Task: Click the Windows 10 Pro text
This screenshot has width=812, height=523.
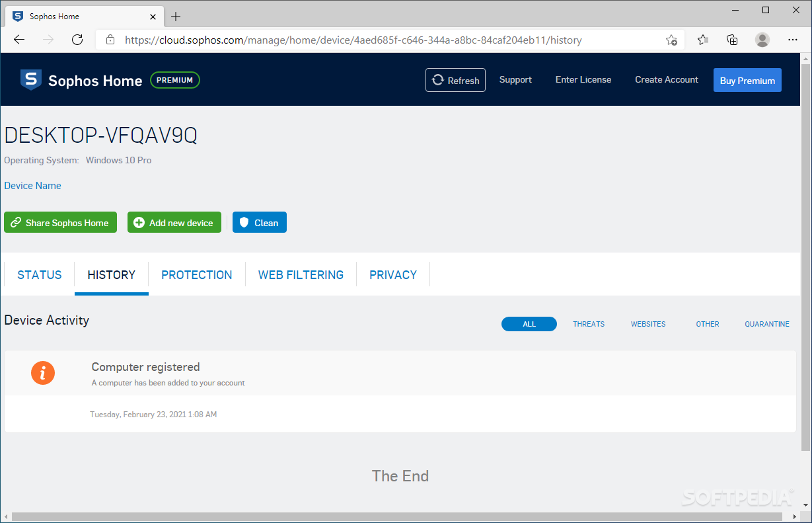Action: [x=118, y=160]
